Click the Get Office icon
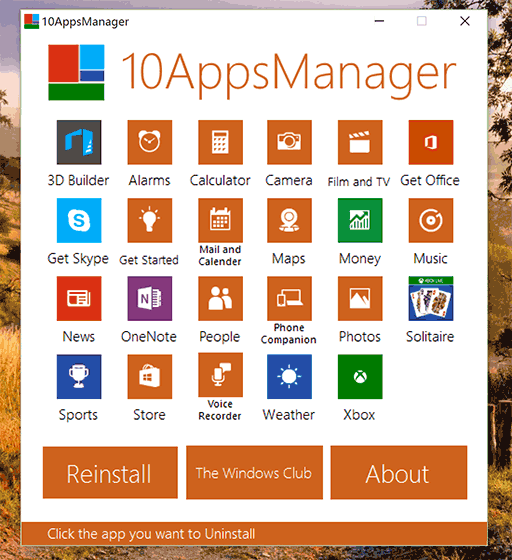The height and width of the screenshot is (560, 512). tap(431, 142)
